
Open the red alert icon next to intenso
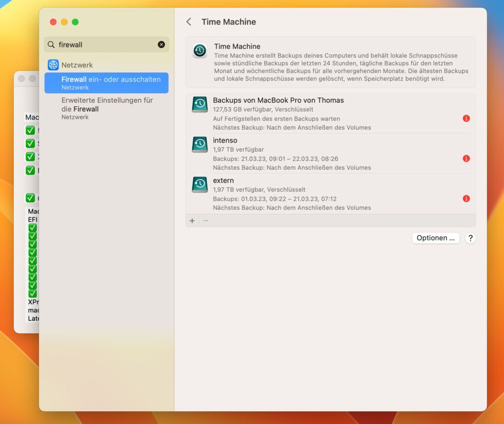(x=466, y=158)
